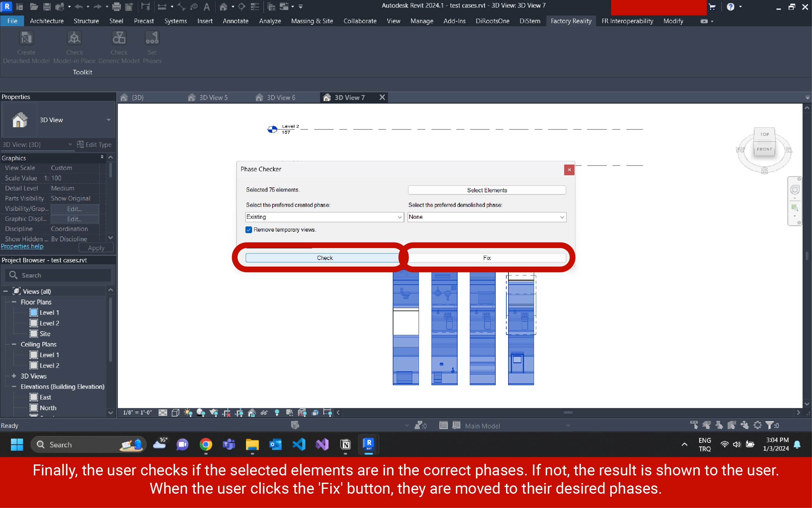Open the Annotate ribbon tab
The width and height of the screenshot is (812, 508).
pos(235,21)
